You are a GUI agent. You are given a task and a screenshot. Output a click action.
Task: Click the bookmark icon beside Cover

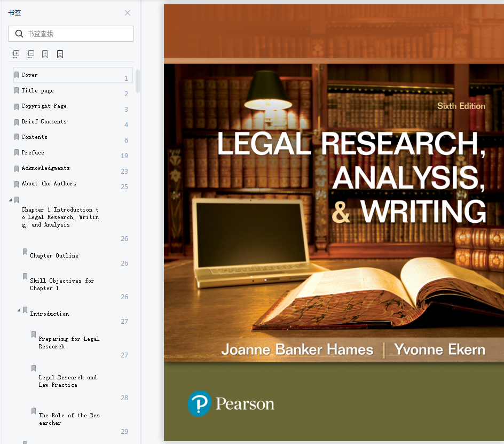pos(17,75)
